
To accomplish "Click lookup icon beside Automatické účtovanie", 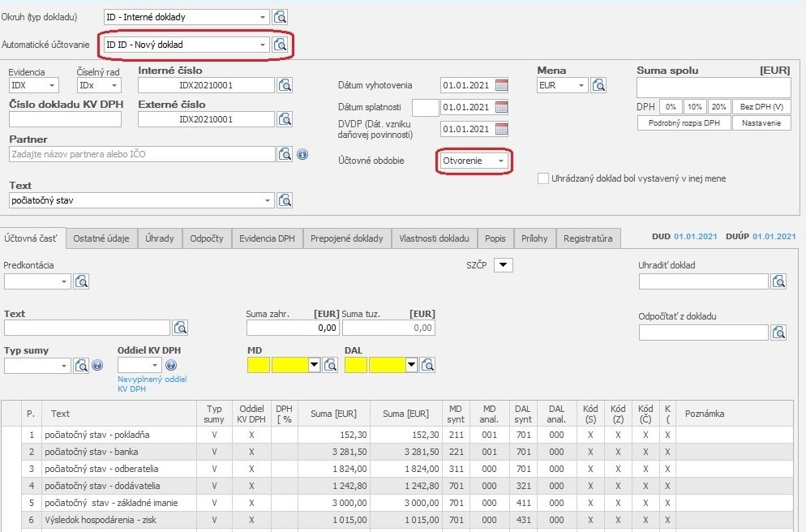I will point(281,45).
